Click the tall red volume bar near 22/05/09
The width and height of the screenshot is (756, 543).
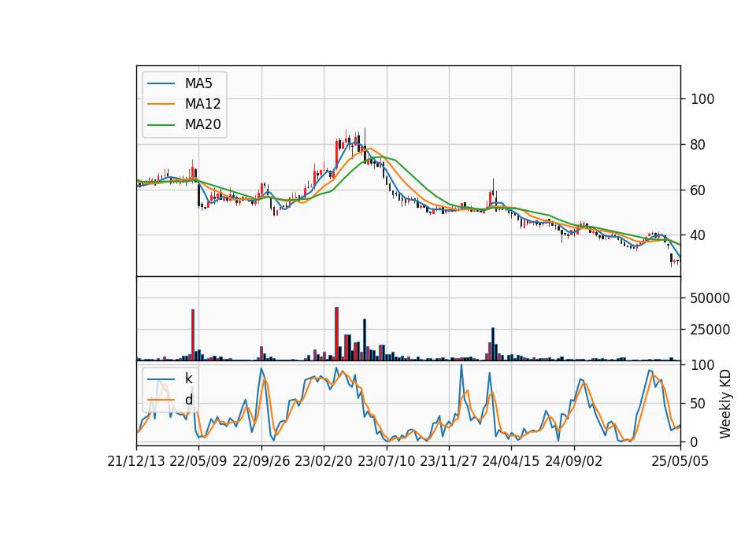(193, 335)
